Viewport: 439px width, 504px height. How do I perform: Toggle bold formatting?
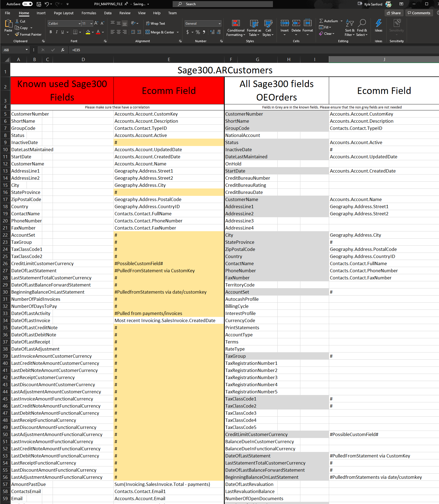coord(51,32)
